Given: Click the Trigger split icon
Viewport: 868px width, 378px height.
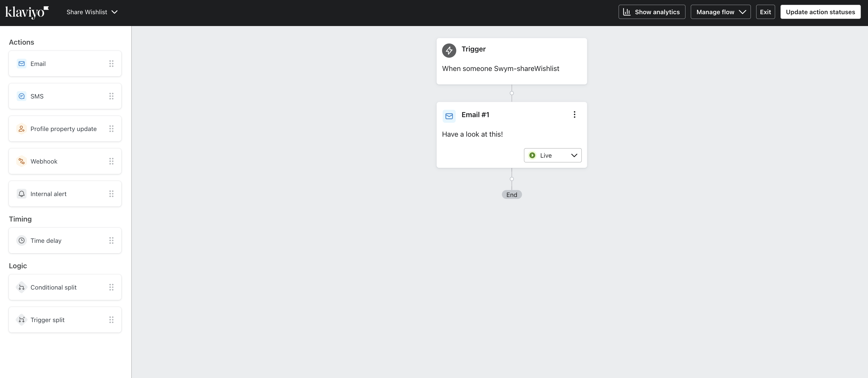Looking at the screenshot, I should [22, 320].
